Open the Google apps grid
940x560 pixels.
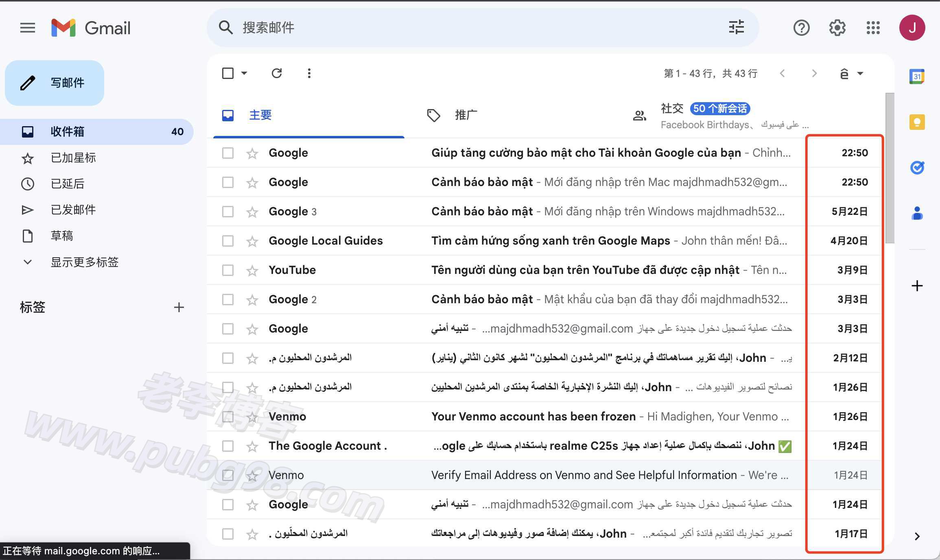coord(872,28)
